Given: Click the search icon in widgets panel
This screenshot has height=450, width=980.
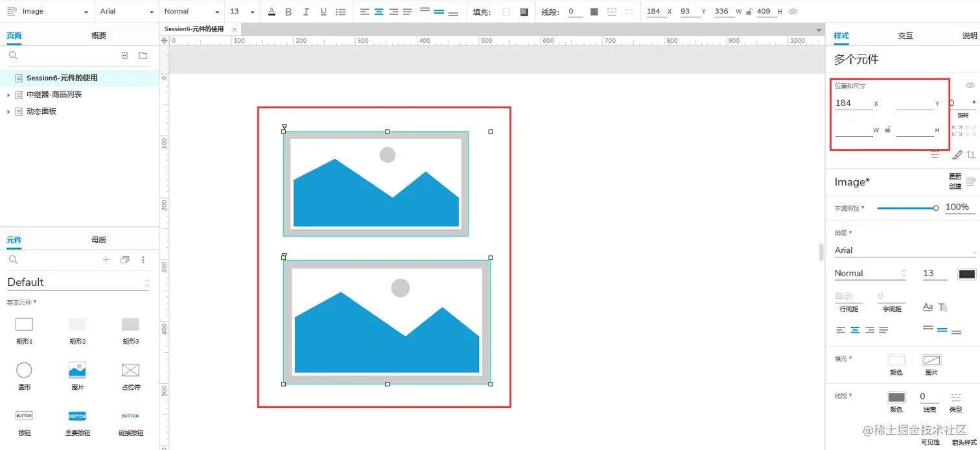Looking at the screenshot, I should (13, 260).
